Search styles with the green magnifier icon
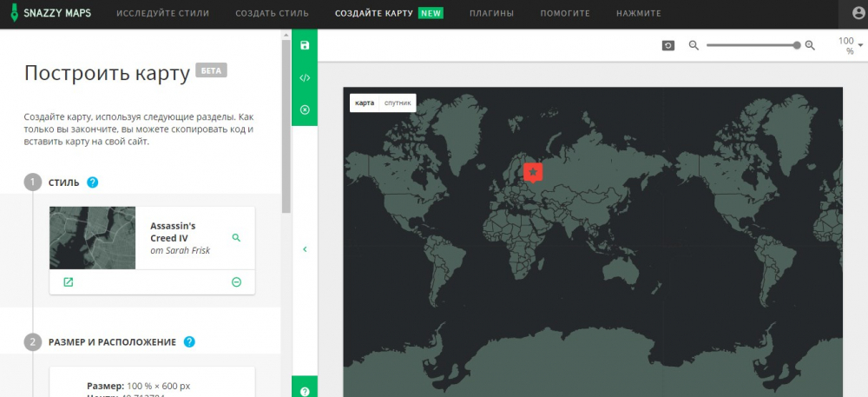 pos(236,237)
